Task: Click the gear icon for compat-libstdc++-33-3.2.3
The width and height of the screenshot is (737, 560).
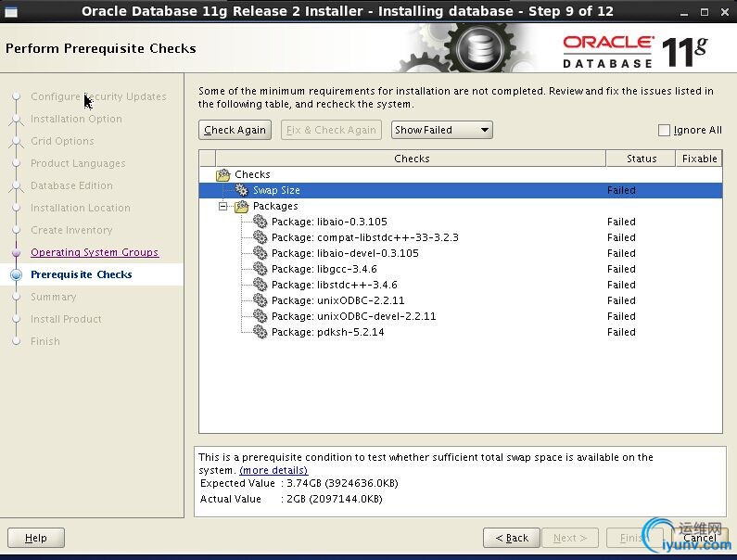Action: (x=260, y=237)
